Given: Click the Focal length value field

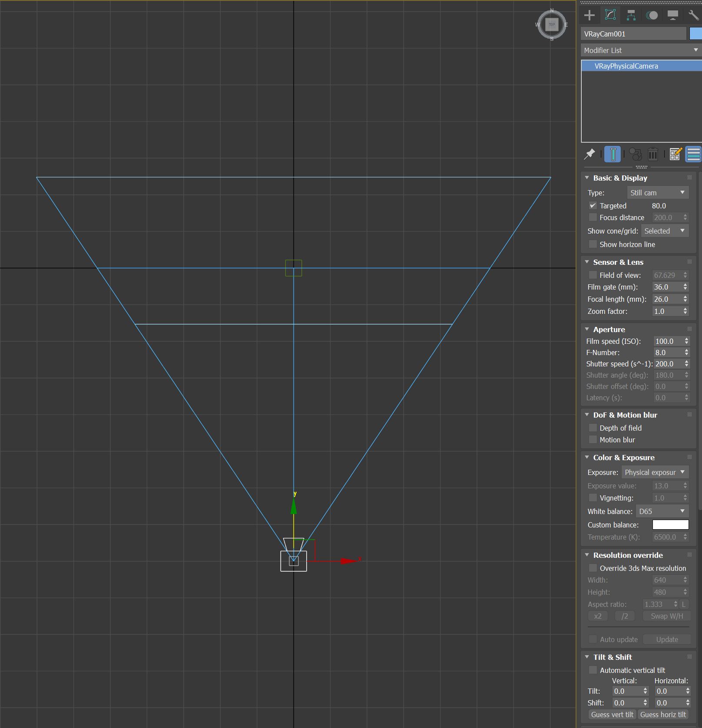Looking at the screenshot, I should tap(666, 299).
